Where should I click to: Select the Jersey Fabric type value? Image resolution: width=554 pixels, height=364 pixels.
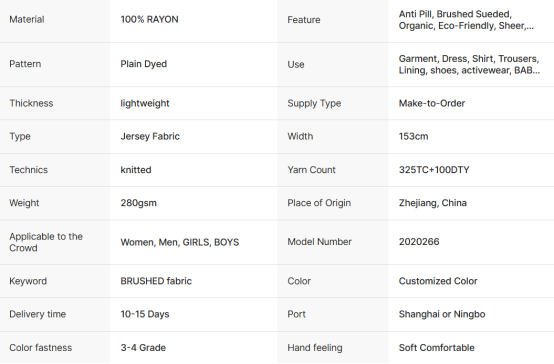[x=150, y=137]
